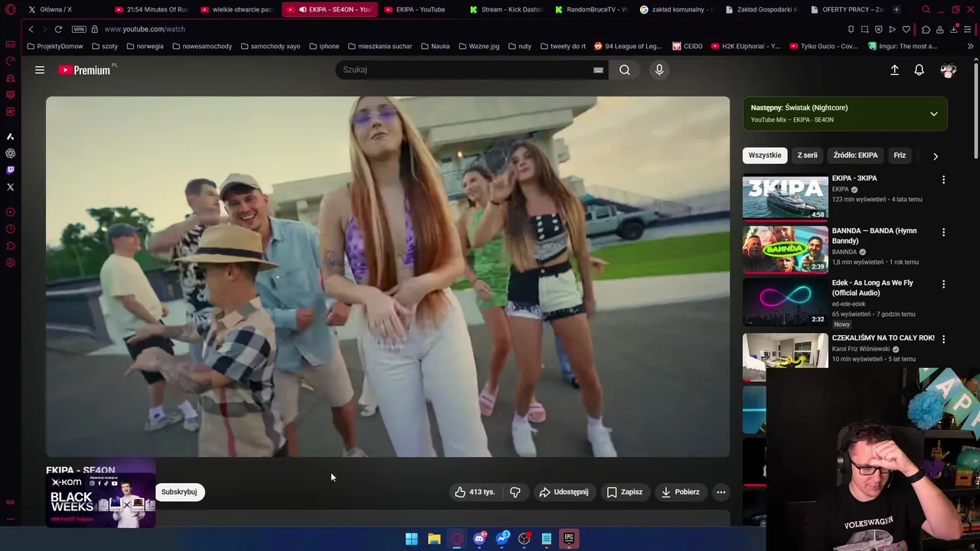Viewport: 980px width, 551px height.
Task: Save the video with Zapisz
Action: click(x=625, y=492)
